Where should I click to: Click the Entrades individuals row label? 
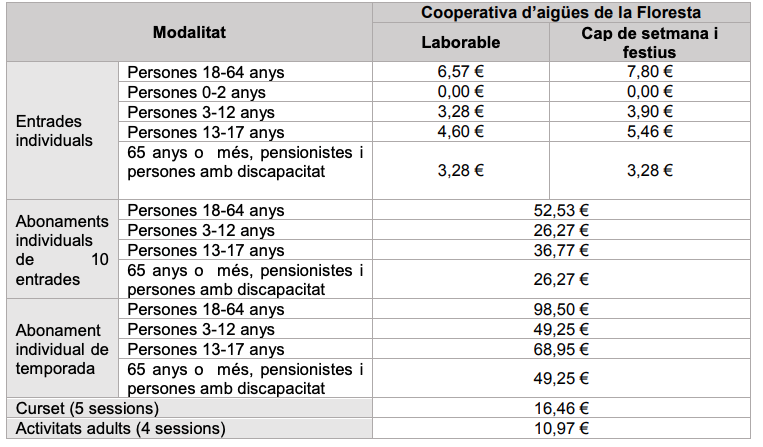(x=54, y=130)
